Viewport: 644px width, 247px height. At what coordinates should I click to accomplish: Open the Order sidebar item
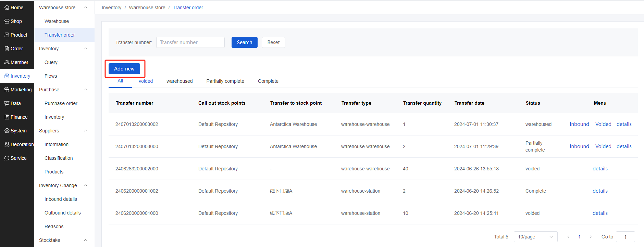17,49
